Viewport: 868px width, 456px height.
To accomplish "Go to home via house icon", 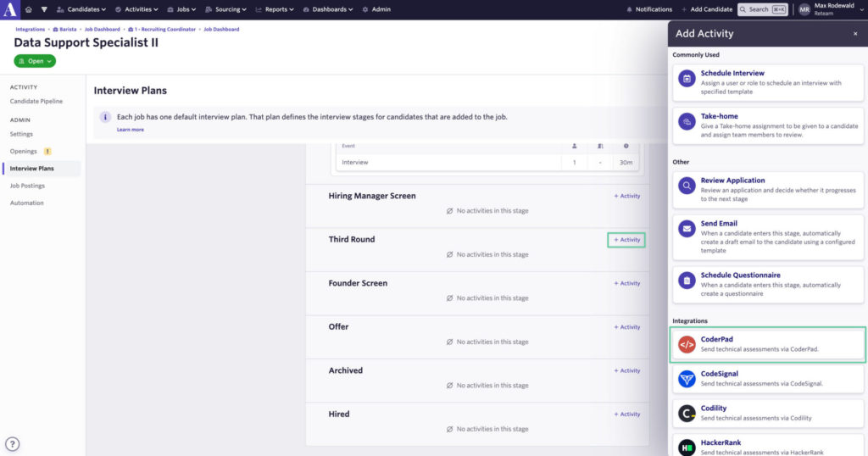I will point(28,9).
